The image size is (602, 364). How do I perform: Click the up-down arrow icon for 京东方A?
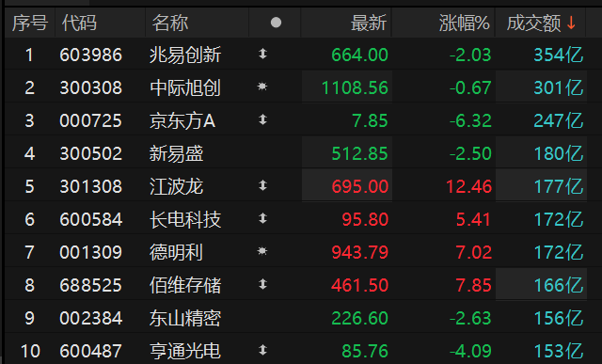point(262,119)
